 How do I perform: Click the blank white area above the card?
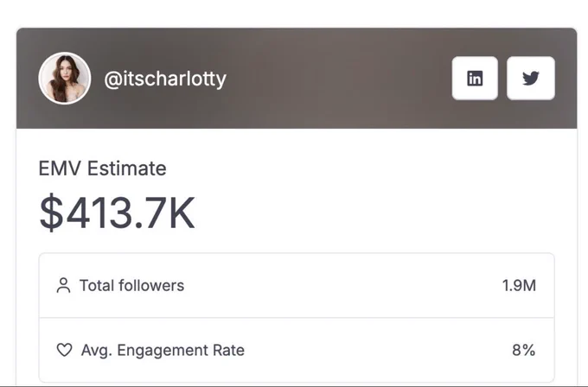(x=294, y=14)
